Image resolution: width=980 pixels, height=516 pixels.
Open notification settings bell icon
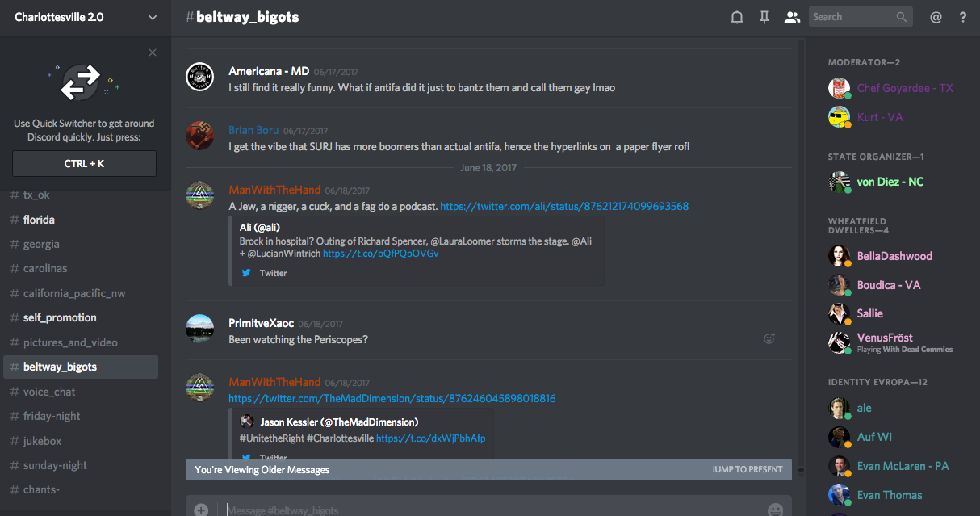click(x=736, y=17)
